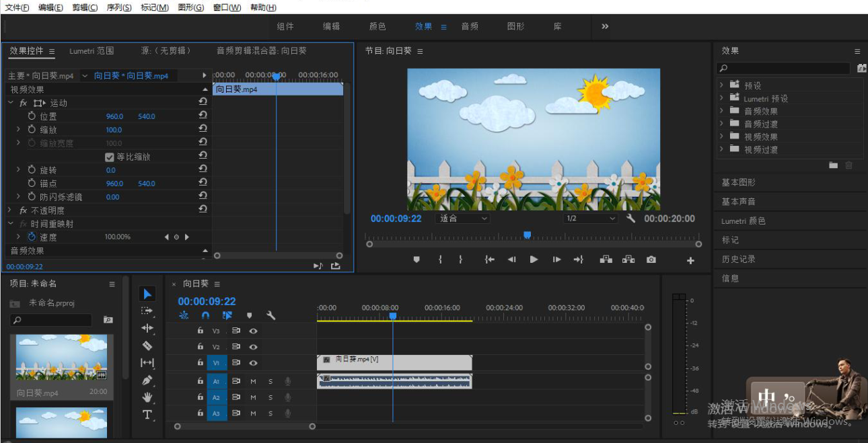
Task: Open the 序列(S) menu
Action: coord(119,7)
